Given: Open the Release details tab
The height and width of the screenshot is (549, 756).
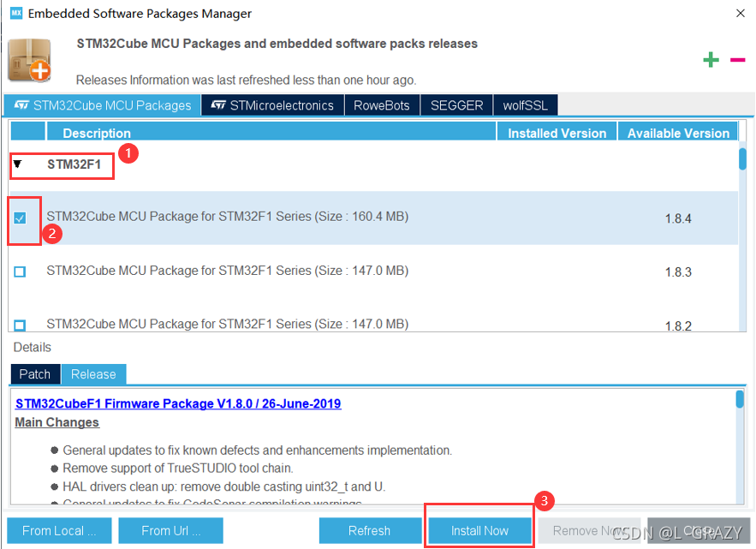Looking at the screenshot, I should [x=93, y=374].
